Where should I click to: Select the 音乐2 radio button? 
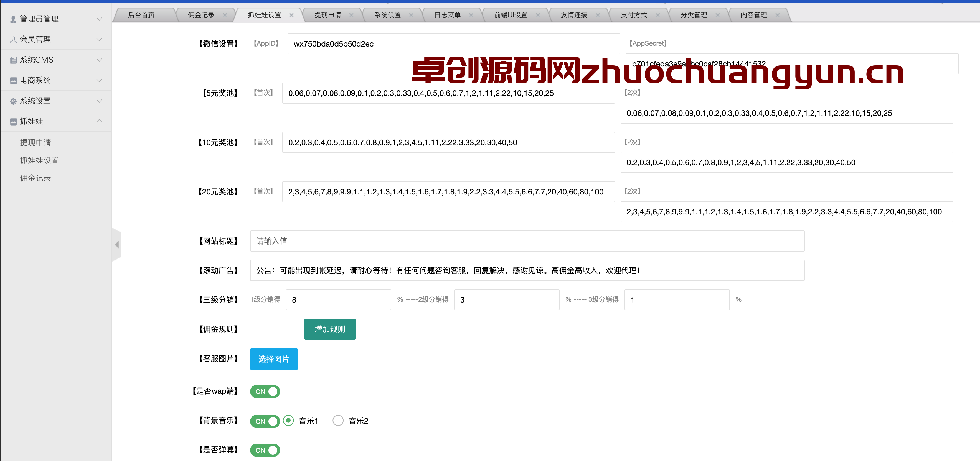click(338, 421)
